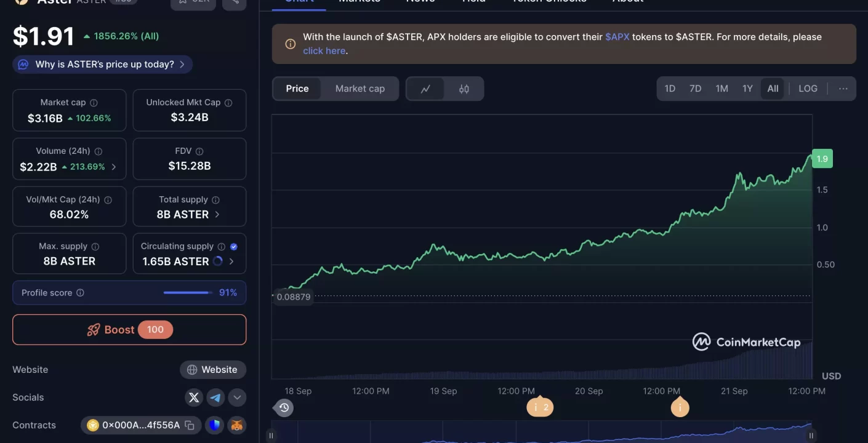Screen dimensions: 868x443
Task: Switch chart to Market cap view
Action: pos(360,89)
